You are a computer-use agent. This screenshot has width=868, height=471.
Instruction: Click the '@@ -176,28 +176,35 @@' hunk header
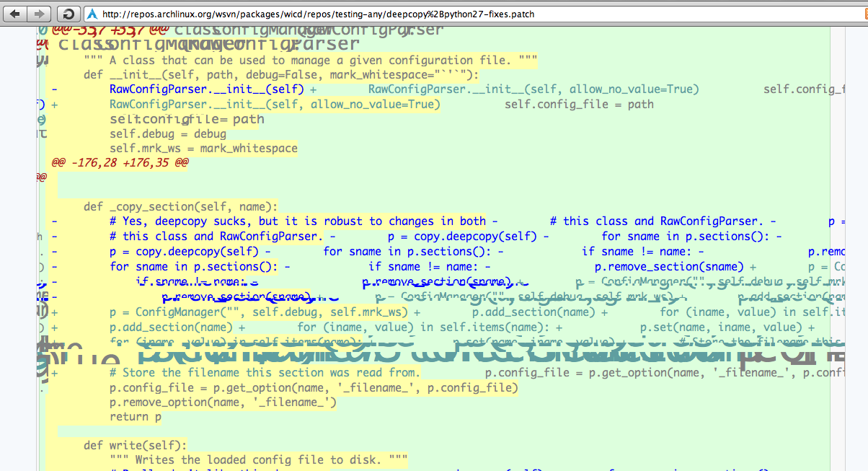click(x=120, y=163)
